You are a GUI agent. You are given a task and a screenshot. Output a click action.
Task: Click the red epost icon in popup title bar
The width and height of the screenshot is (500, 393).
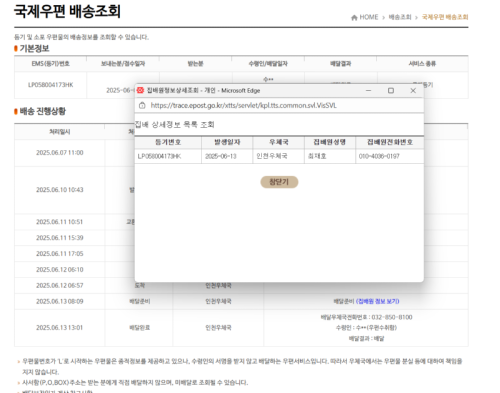140,90
